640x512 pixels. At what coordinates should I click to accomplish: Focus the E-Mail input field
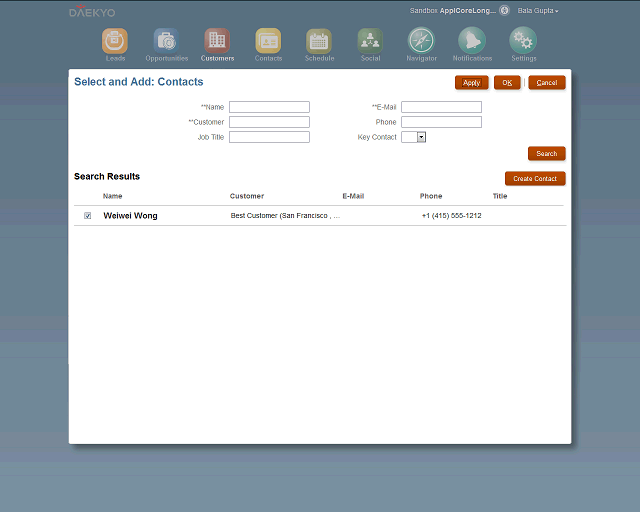441,107
